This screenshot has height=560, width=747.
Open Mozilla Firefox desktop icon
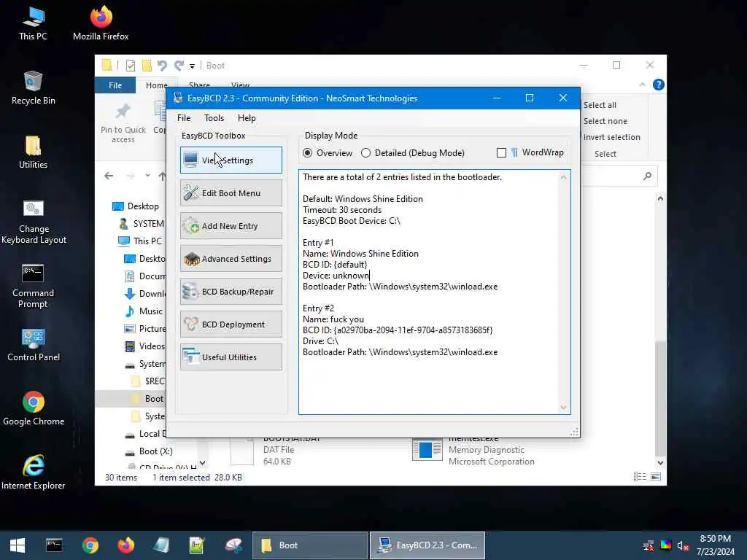(101, 24)
